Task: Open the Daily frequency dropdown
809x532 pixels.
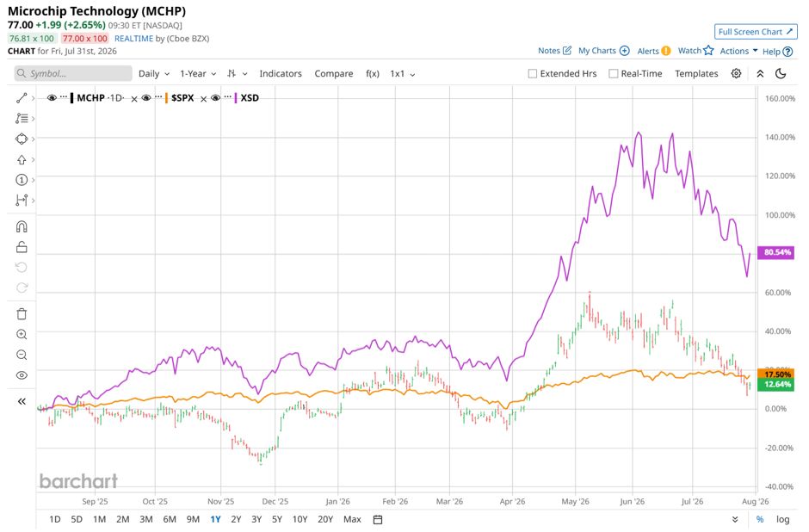Action: tap(154, 74)
